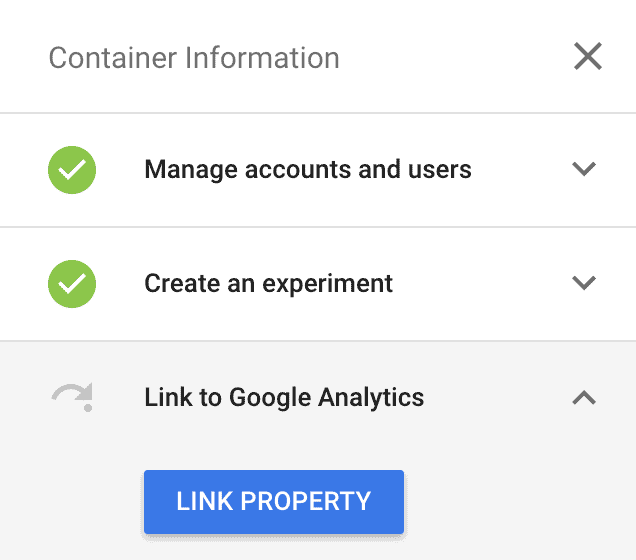Close the Container Information panel
This screenshot has height=560, width=636.
pyautogui.click(x=588, y=56)
